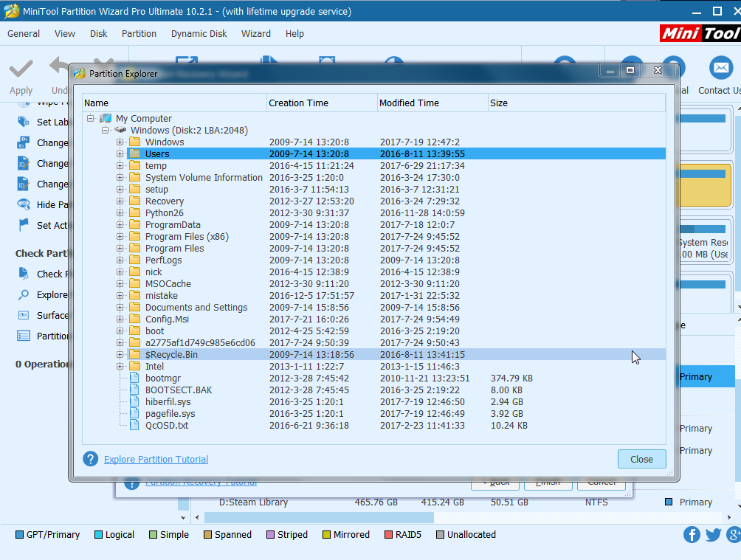The width and height of the screenshot is (741, 560).
Task: Open the Dynamic Disk menu
Action: coord(199,33)
